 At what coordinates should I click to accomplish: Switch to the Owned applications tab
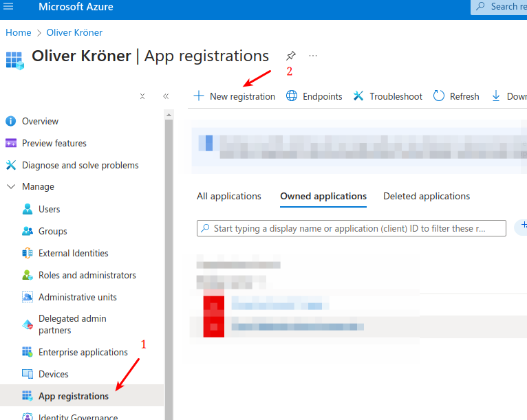323,197
